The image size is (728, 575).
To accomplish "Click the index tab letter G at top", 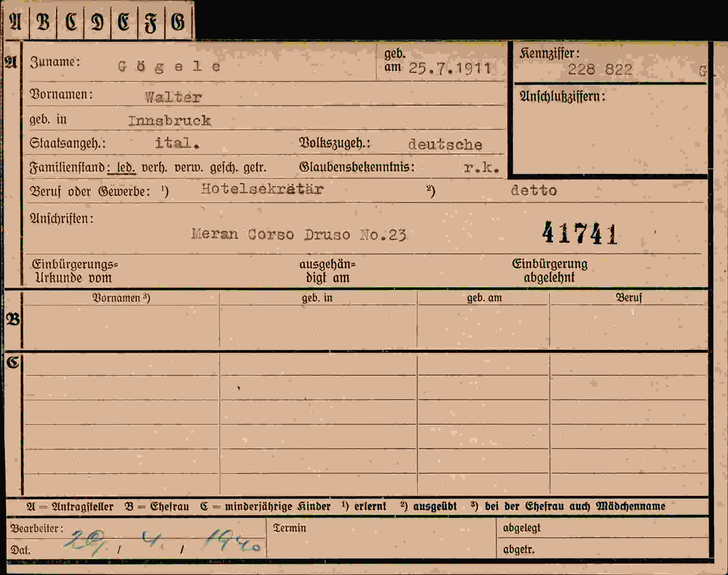I will [x=178, y=22].
